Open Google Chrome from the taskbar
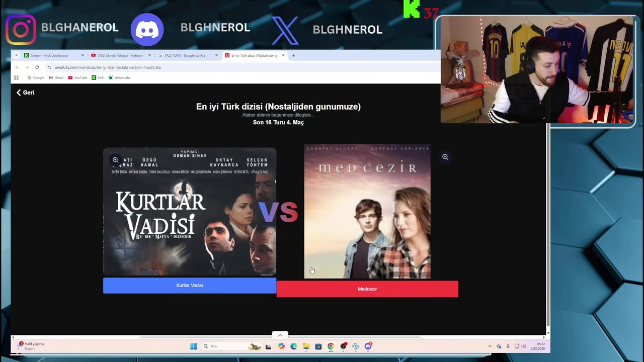This screenshot has width=644, height=362. click(x=331, y=346)
